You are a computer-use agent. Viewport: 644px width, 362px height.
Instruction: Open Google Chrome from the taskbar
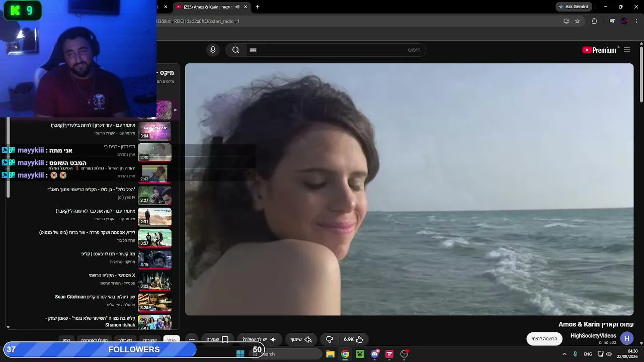coord(345,354)
